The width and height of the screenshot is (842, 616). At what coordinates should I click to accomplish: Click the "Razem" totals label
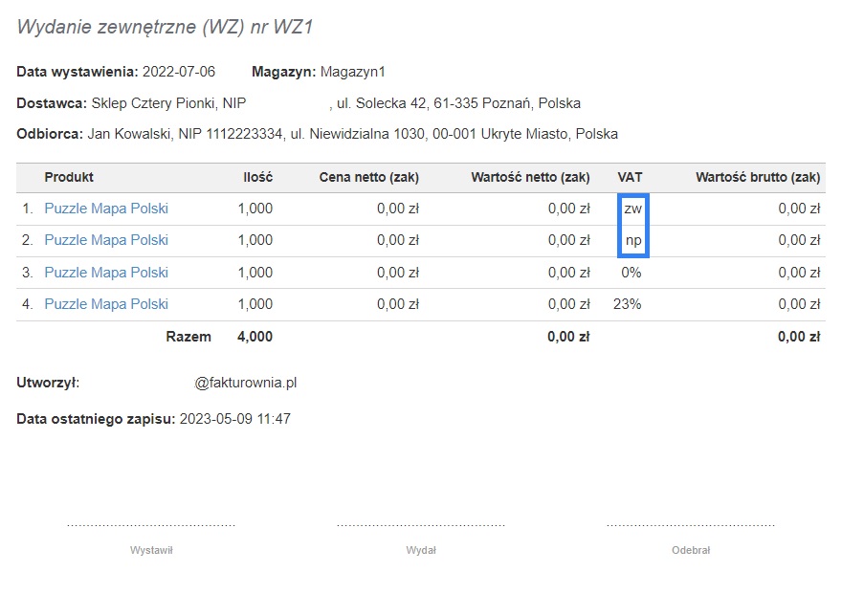click(x=188, y=337)
